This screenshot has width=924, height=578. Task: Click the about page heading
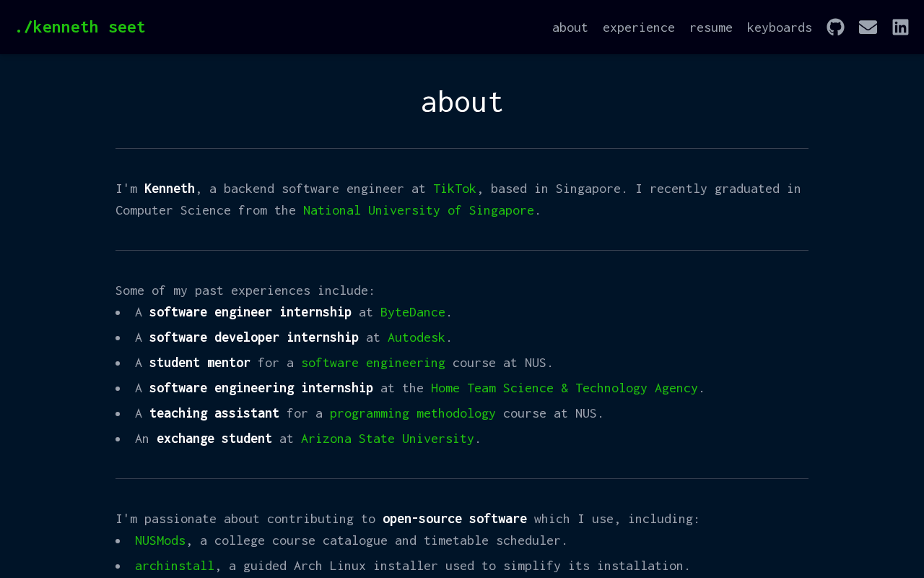point(461,102)
